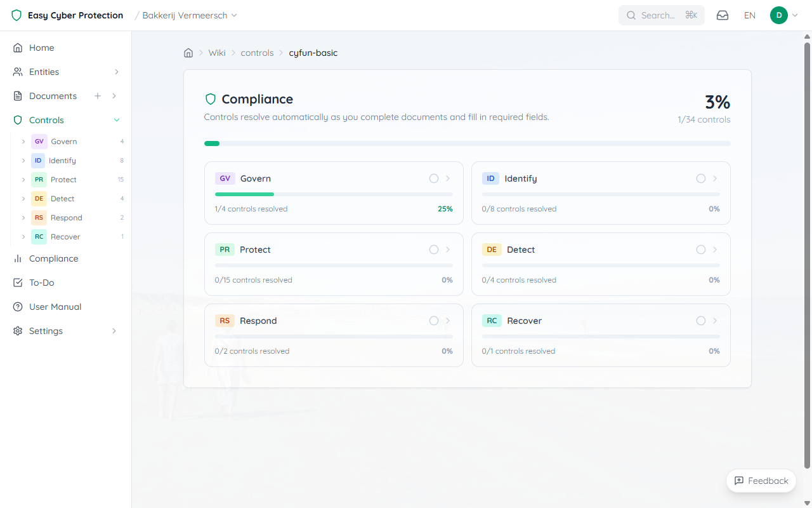
Task: Open the Compliance chart icon in sidebar
Action: (18, 258)
